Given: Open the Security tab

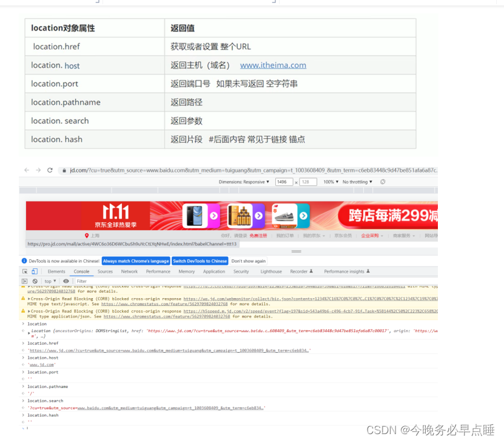Looking at the screenshot, I should tap(241, 271).
